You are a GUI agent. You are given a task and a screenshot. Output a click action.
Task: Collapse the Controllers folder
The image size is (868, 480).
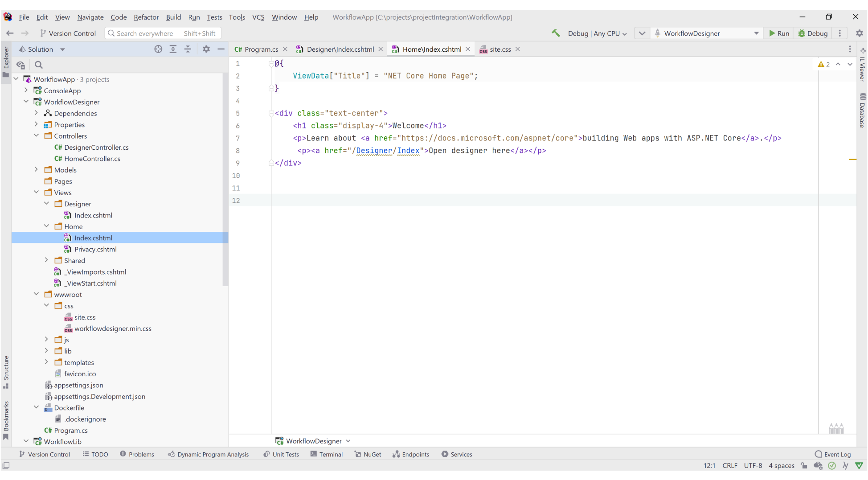[37, 136]
